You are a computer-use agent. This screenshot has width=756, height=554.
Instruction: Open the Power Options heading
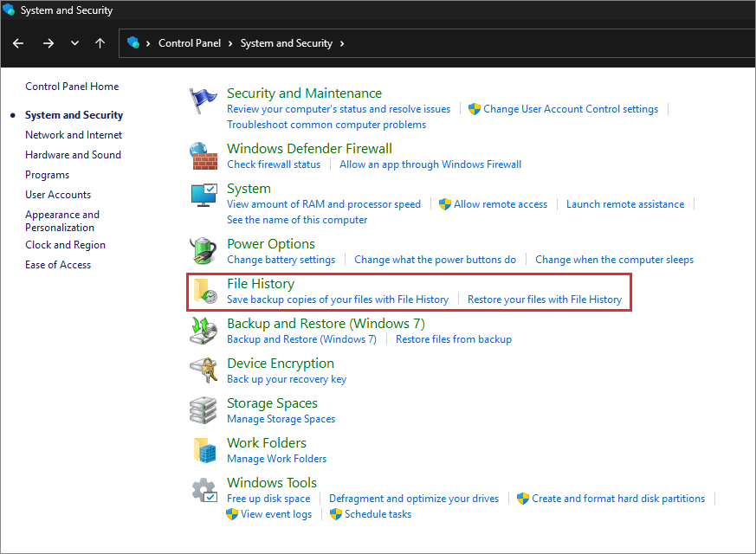270,244
